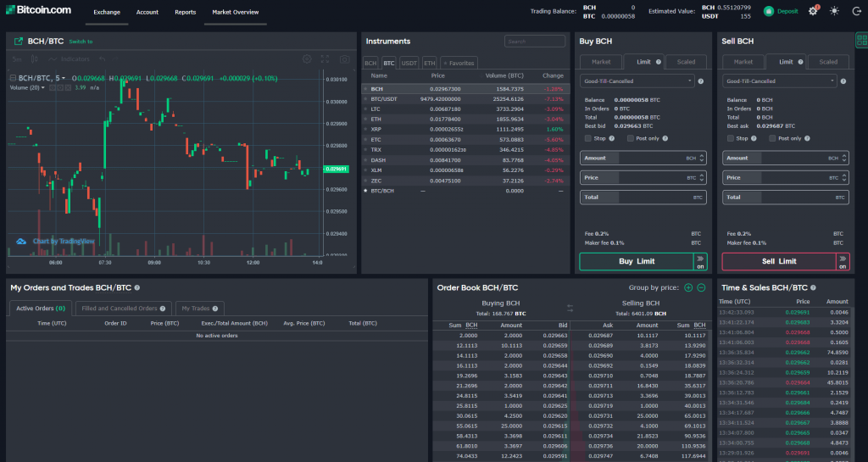Open the Account menu

[147, 12]
